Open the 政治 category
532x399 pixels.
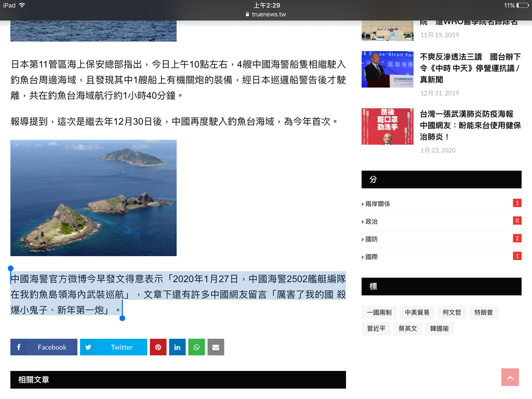[371, 221]
